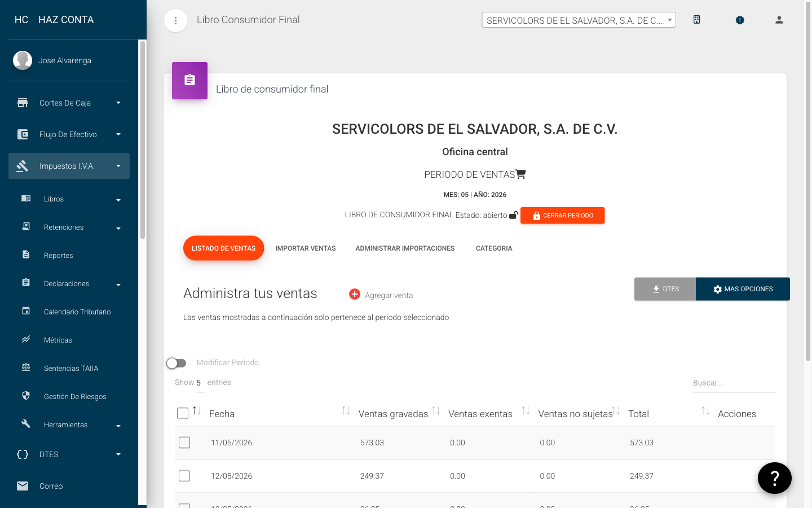
Task: Click the Declaraciones clipboard icon
Action: tap(26, 282)
